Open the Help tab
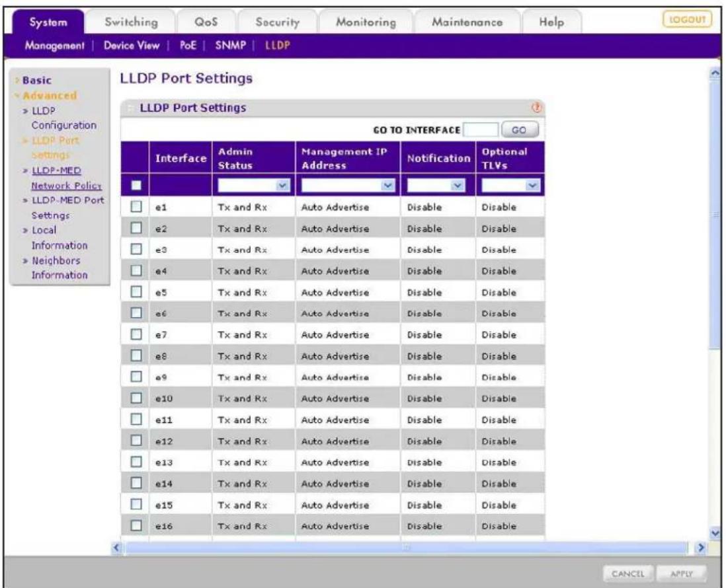726x588 pixels. (x=551, y=22)
